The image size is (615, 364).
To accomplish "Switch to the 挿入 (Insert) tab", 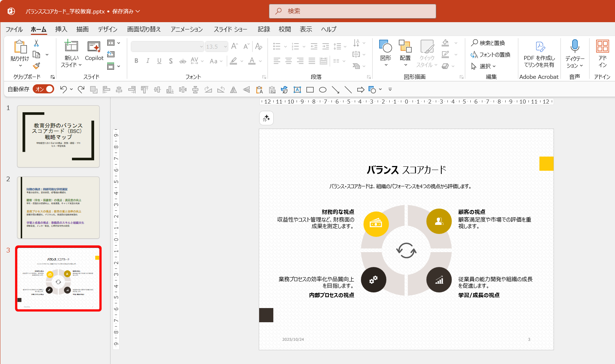I will coord(61,29).
